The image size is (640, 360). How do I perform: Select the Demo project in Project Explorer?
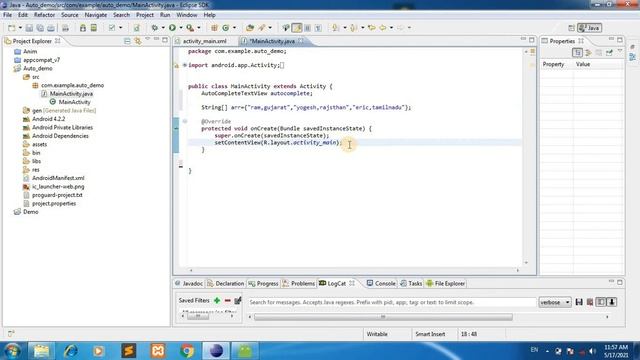(x=31, y=212)
